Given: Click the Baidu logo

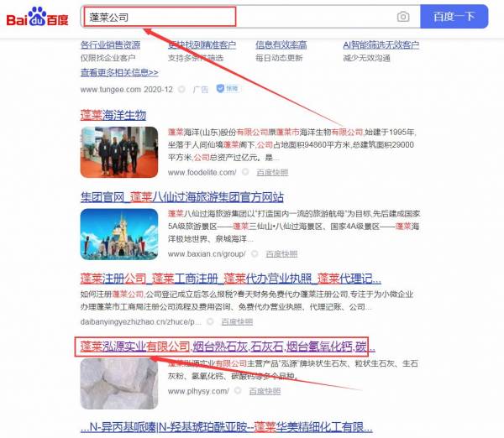Looking at the screenshot, I should point(38,16).
